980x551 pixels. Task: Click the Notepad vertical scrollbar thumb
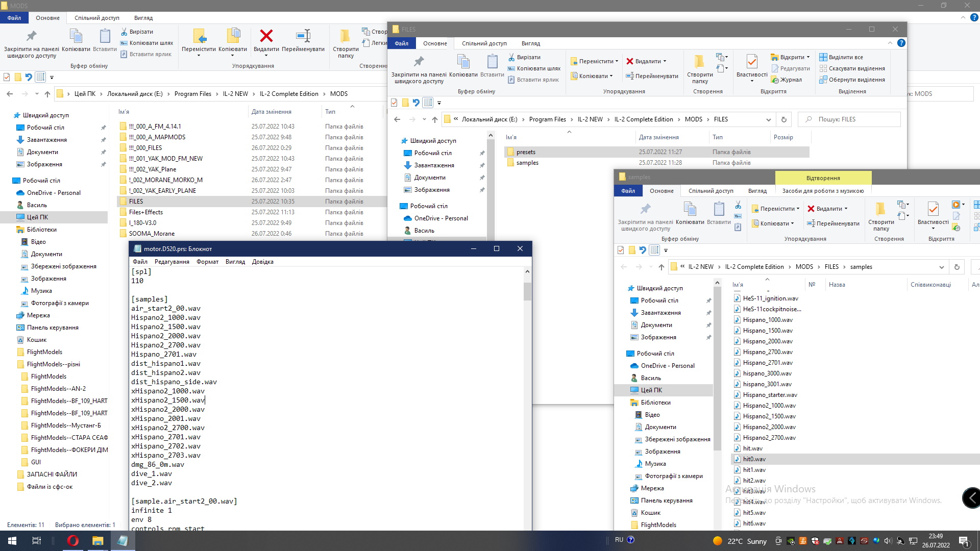tap(527, 291)
